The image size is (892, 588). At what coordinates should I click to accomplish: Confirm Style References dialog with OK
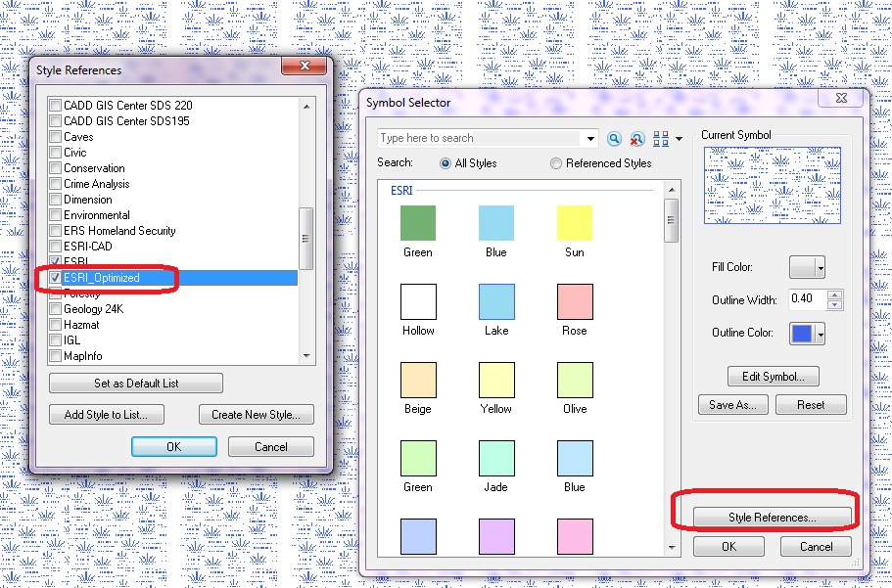174,446
